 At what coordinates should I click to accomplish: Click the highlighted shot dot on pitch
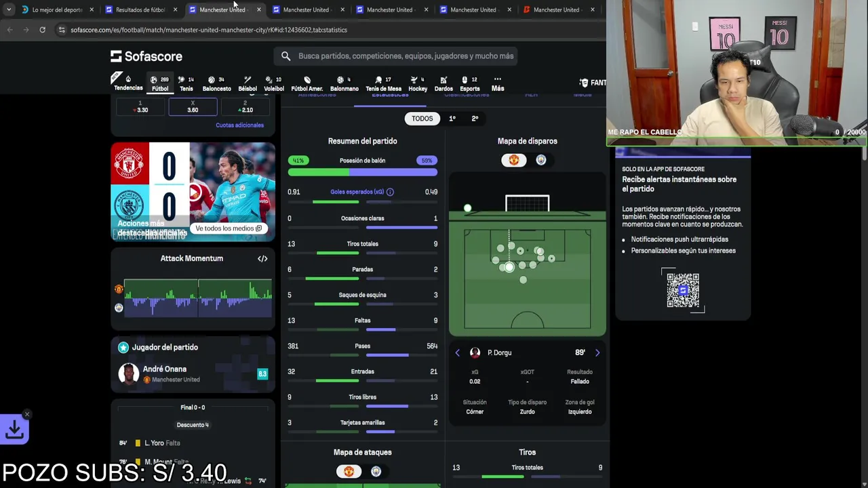pyautogui.click(x=509, y=268)
